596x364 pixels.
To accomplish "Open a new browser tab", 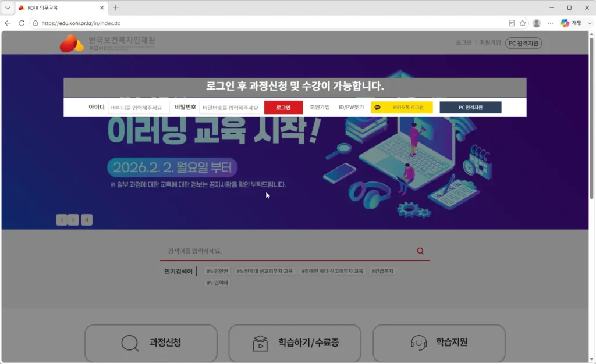I will tap(116, 8).
